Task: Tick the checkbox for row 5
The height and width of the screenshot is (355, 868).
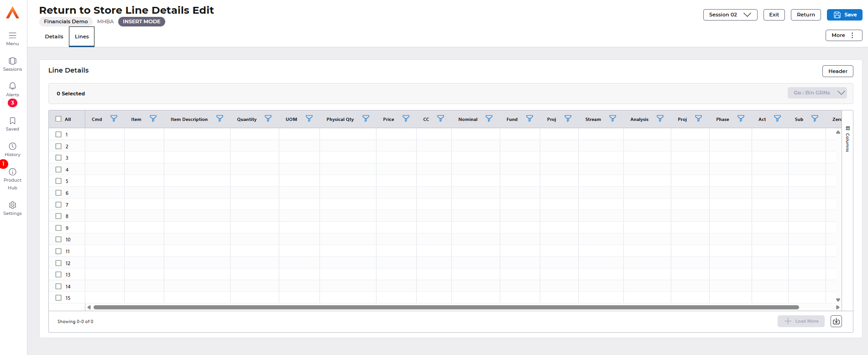Action: point(58,181)
